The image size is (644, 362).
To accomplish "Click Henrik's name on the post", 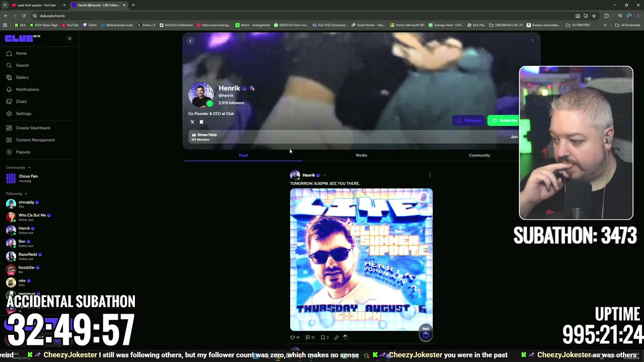I will (x=309, y=175).
